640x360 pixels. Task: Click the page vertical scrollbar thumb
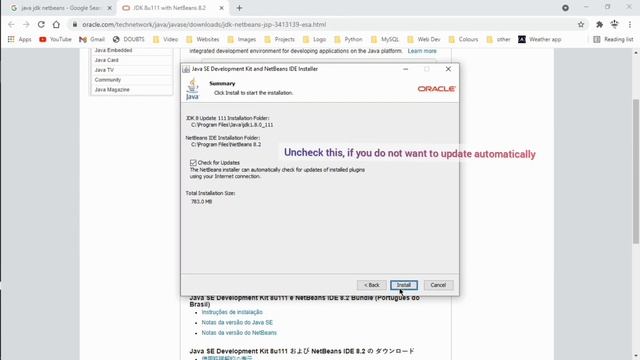point(636,171)
